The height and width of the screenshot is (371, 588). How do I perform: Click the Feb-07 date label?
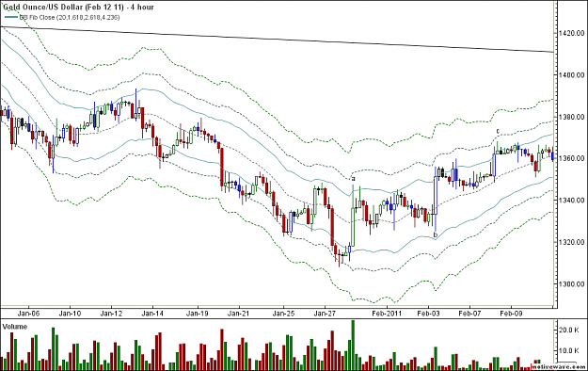(x=469, y=314)
